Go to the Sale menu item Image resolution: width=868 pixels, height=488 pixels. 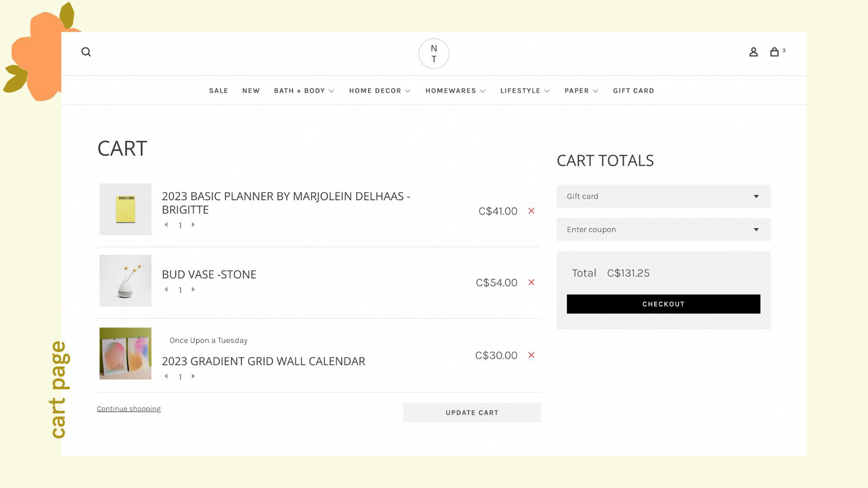pos(218,91)
